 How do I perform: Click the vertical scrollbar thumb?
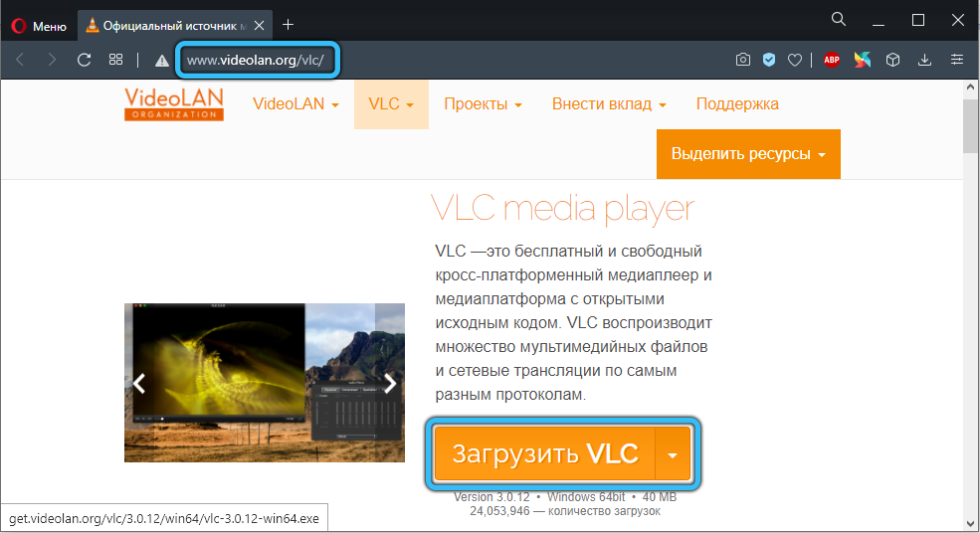pyautogui.click(x=971, y=125)
